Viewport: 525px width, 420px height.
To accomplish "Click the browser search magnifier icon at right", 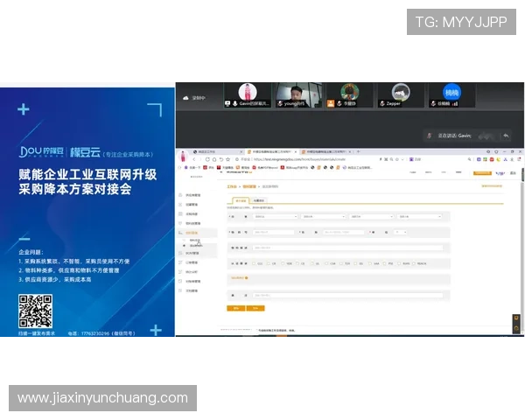I will point(469,159).
